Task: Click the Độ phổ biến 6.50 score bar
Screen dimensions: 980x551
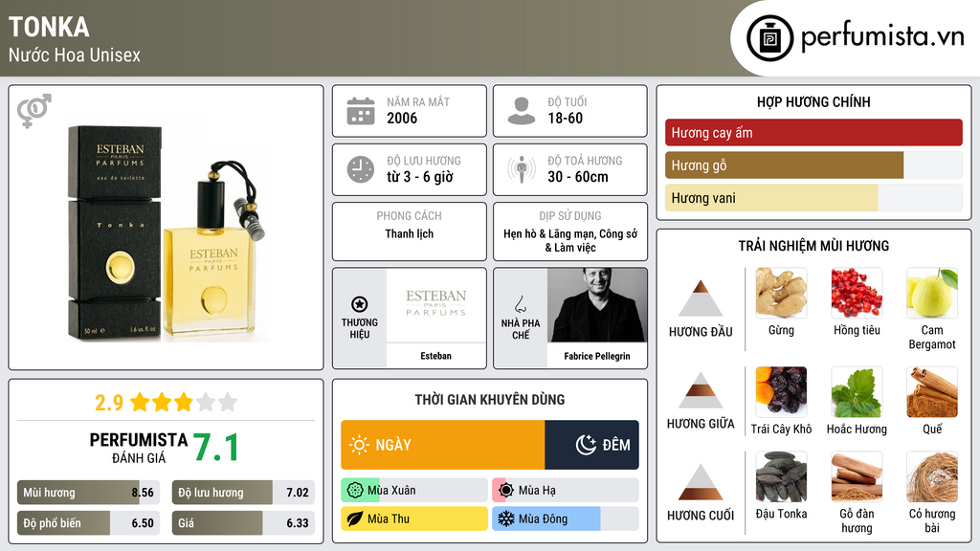Action: (x=88, y=523)
